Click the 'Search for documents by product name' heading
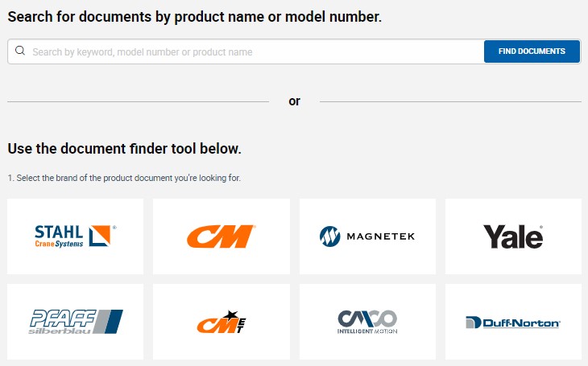588x366 pixels. (195, 17)
